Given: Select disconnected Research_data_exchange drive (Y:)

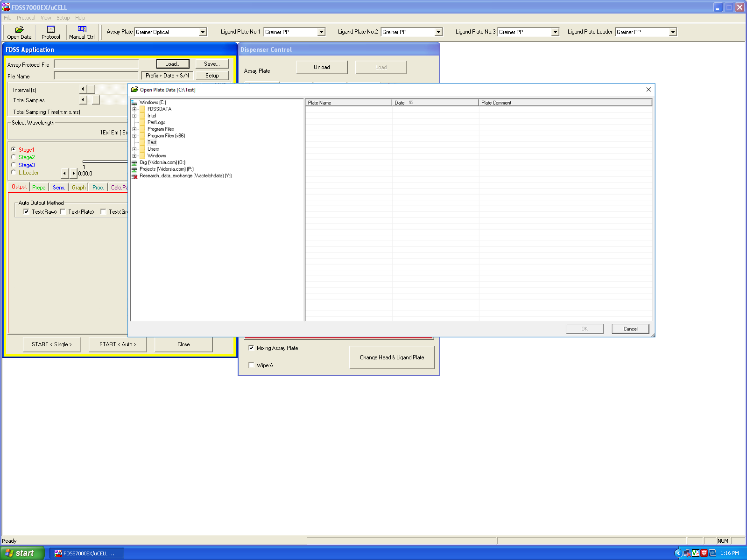Looking at the screenshot, I should (x=185, y=176).
